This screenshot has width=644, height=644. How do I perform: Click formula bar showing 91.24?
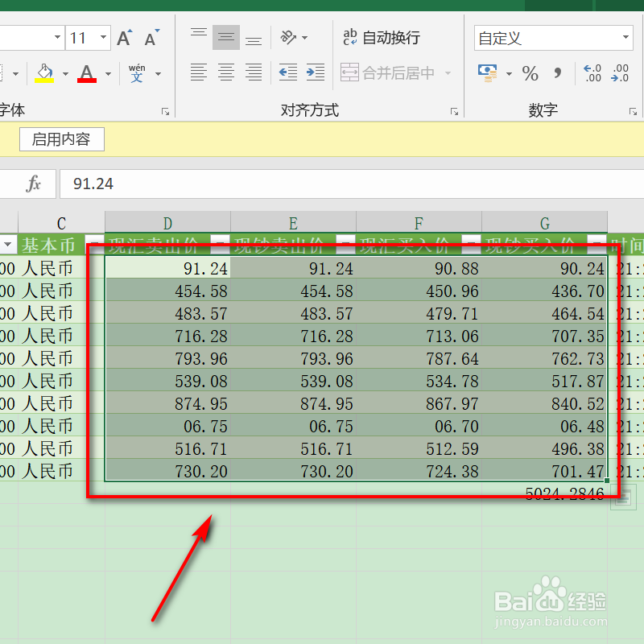tap(352, 184)
